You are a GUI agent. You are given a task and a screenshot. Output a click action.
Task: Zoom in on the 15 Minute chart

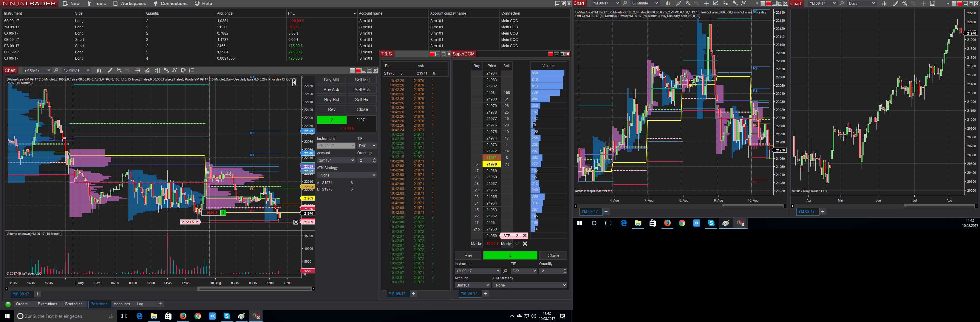pyautogui.click(x=119, y=70)
